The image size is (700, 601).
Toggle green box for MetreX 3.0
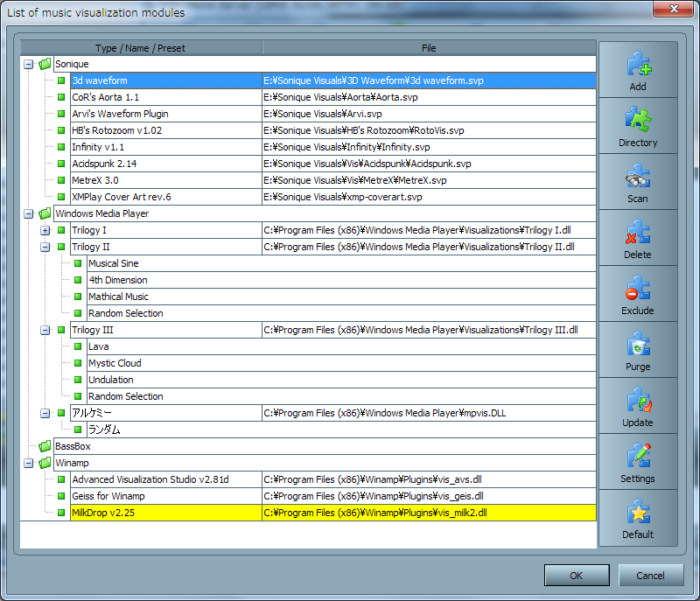(x=61, y=180)
